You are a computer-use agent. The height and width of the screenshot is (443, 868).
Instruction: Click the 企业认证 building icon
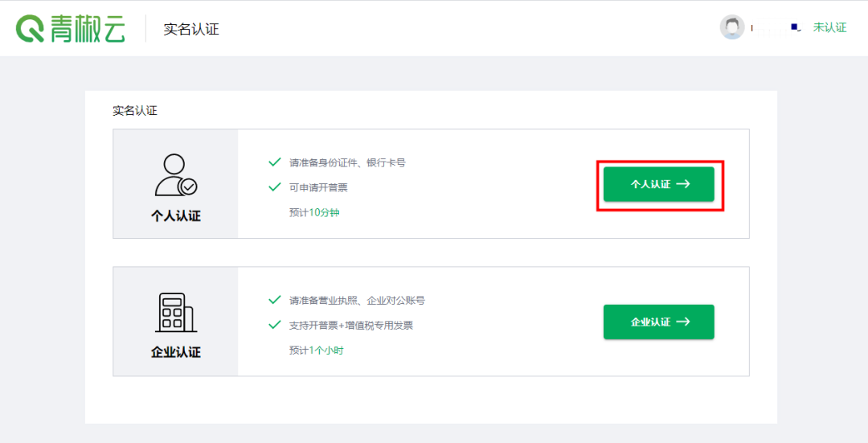click(176, 312)
